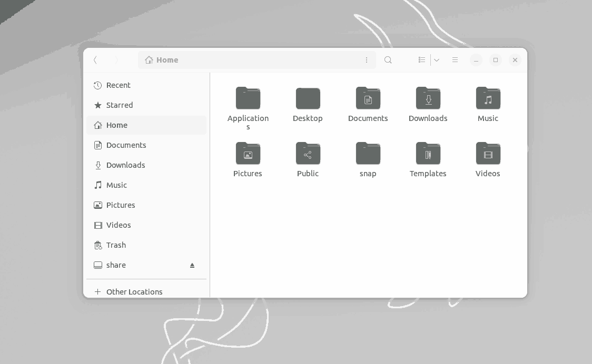Open Documents from the sidebar
Image resolution: width=592 pixels, height=364 pixels.
click(126, 145)
